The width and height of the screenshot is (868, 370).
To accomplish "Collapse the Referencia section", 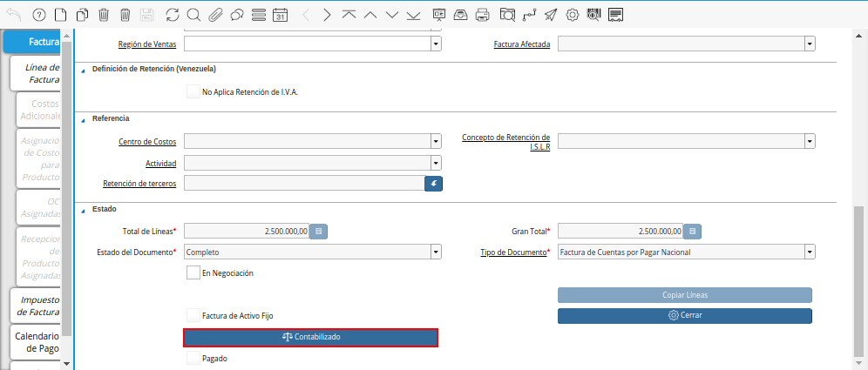I will [x=84, y=119].
